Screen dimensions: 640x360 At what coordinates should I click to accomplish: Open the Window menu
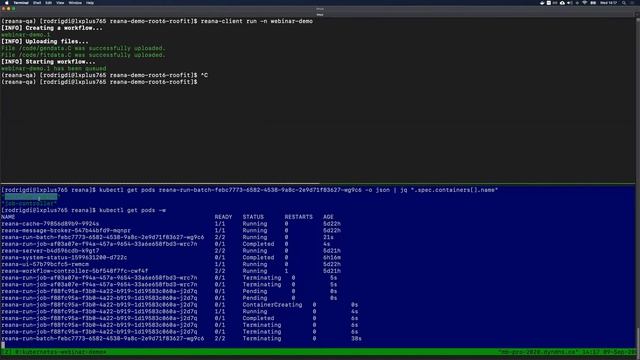pos(75,2)
